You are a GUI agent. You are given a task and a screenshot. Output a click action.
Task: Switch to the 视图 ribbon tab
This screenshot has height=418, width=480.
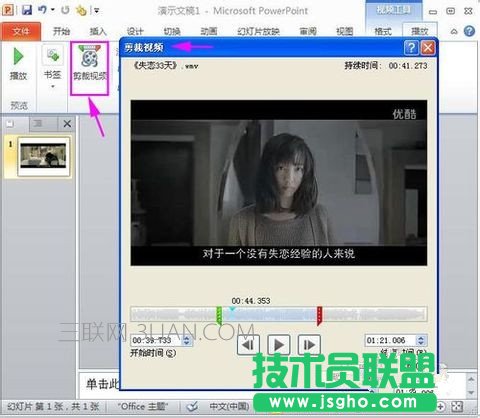344,32
